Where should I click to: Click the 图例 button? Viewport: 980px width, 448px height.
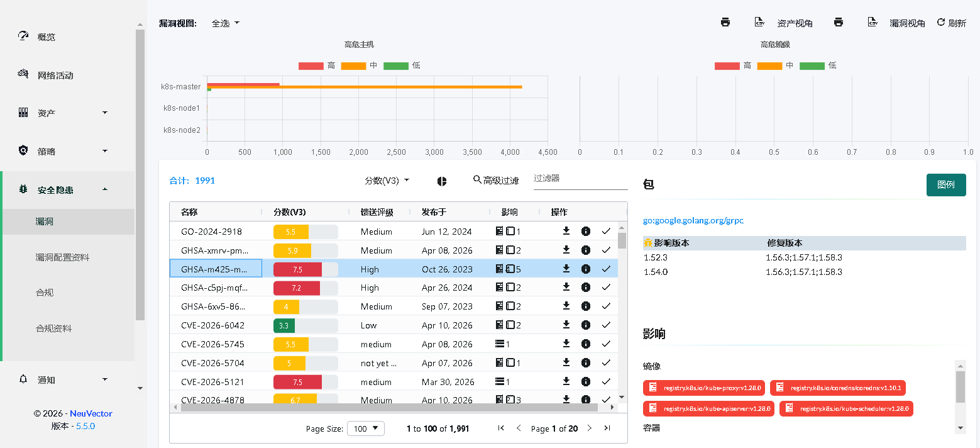(x=945, y=185)
